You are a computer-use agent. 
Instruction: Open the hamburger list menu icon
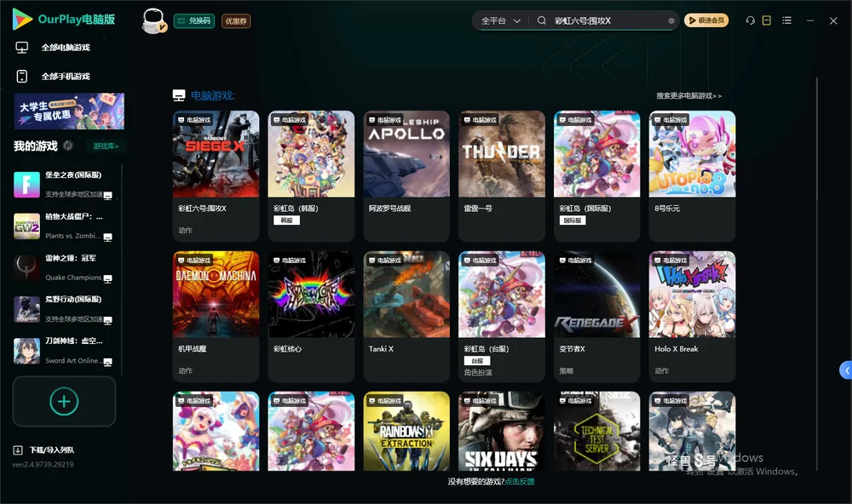[786, 20]
